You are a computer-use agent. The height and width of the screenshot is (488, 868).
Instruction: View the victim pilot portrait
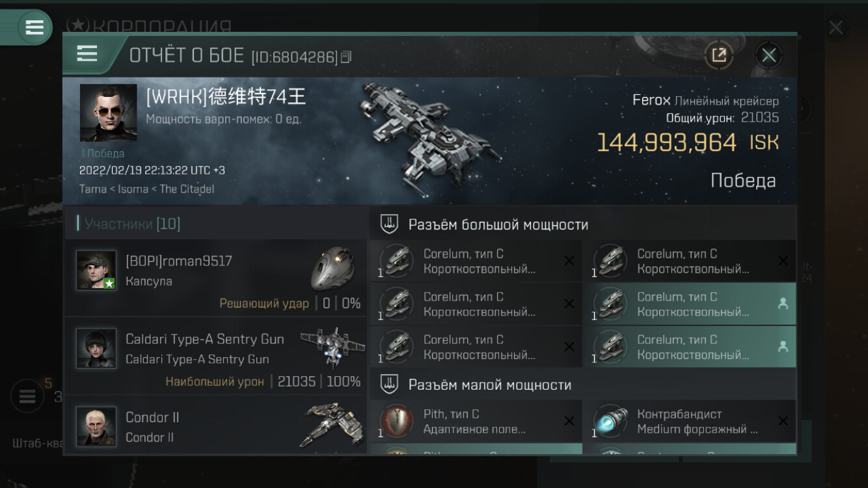(x=108, y=113)
